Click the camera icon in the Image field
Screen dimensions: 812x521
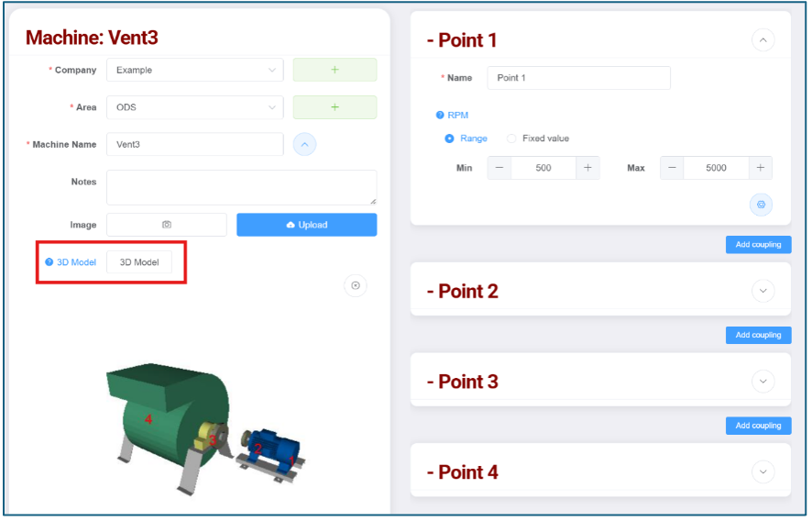167,225
